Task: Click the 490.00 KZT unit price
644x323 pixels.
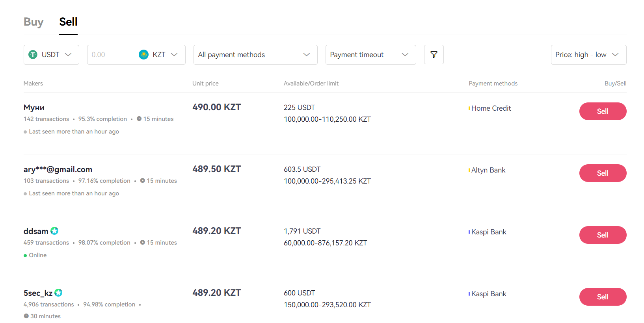Action: pos(216,107)
